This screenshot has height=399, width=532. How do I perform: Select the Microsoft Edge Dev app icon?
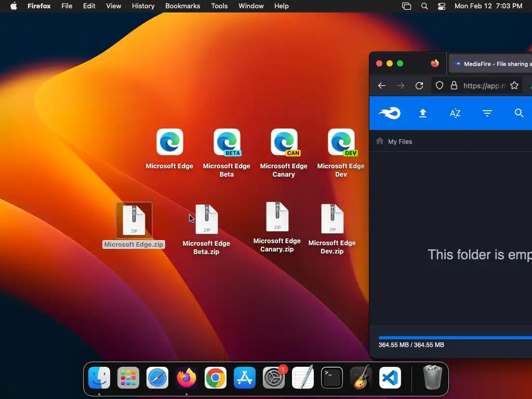[x=342, y=142]
